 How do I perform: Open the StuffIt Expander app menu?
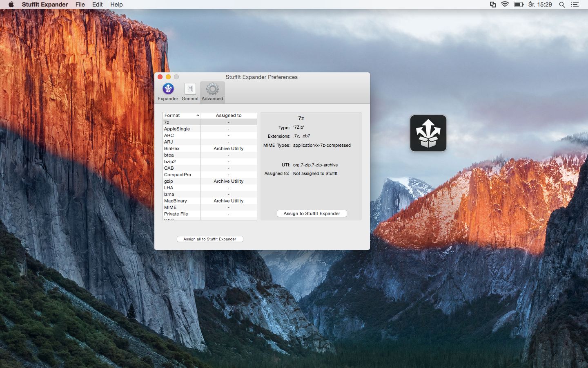tap(45, 4)
